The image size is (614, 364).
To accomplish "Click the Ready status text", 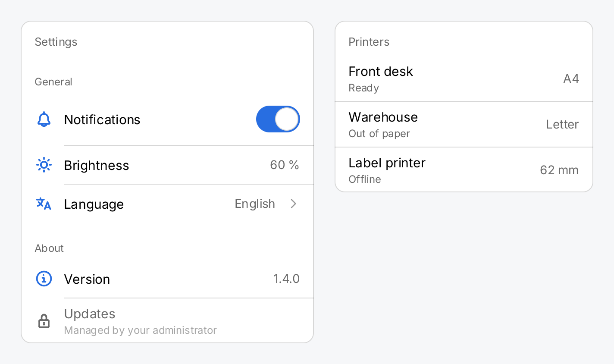I will (x=364, y=88).
